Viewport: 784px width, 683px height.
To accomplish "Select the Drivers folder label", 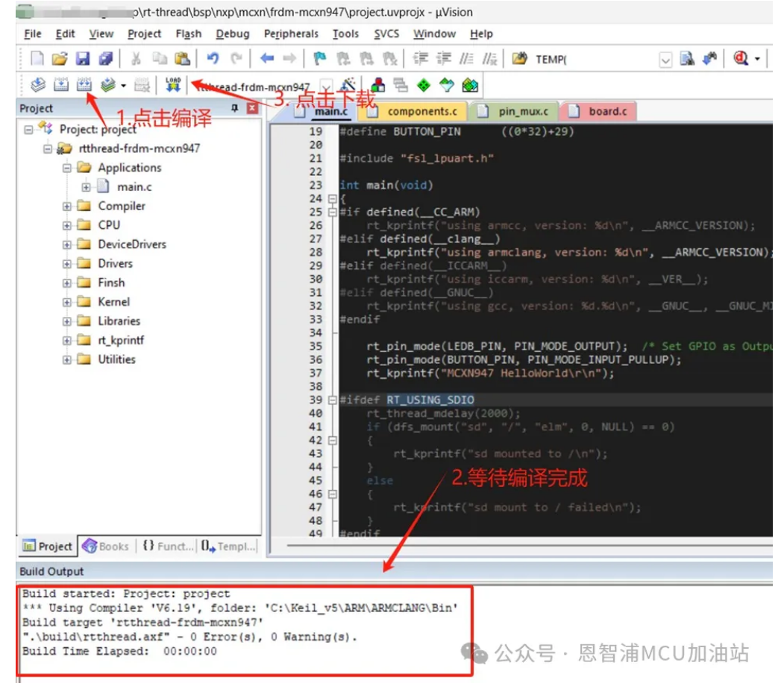I will click(116, 264).
